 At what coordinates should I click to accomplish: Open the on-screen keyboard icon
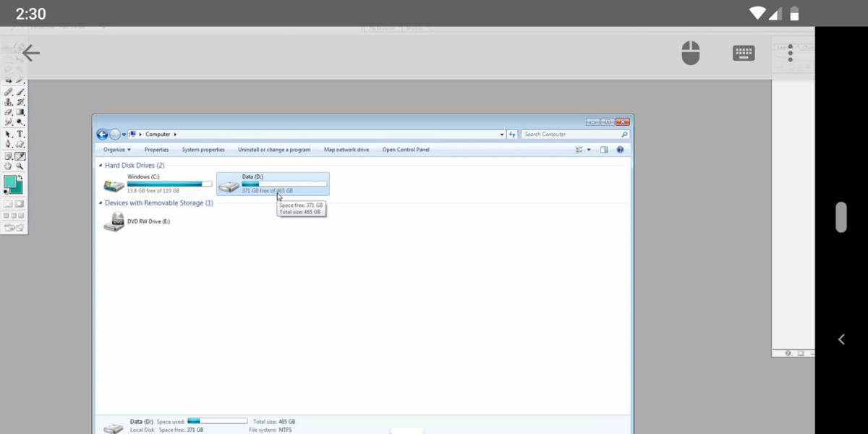[744, 52]
